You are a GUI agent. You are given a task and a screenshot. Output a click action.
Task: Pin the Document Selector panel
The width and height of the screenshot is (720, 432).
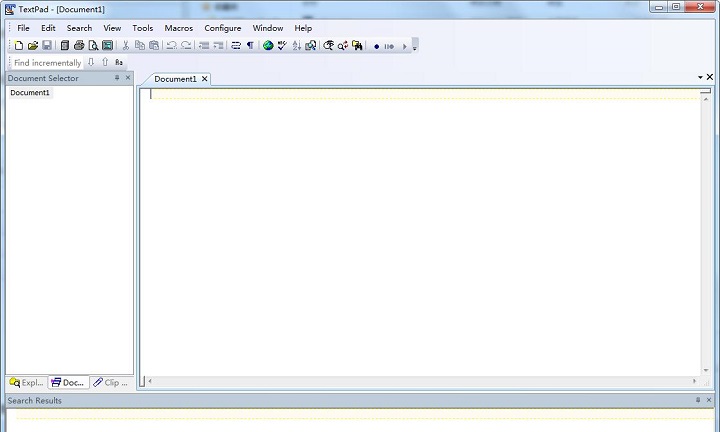(117, 78)
